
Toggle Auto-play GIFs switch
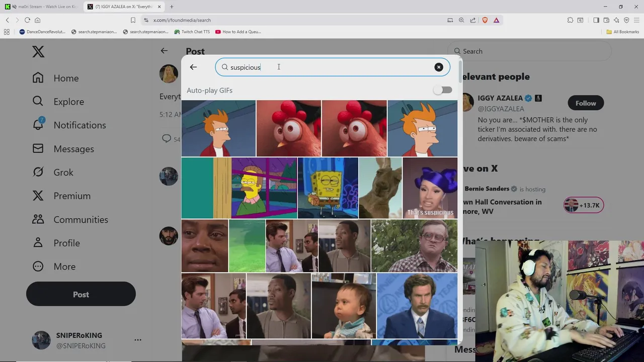tap(443, 90)
